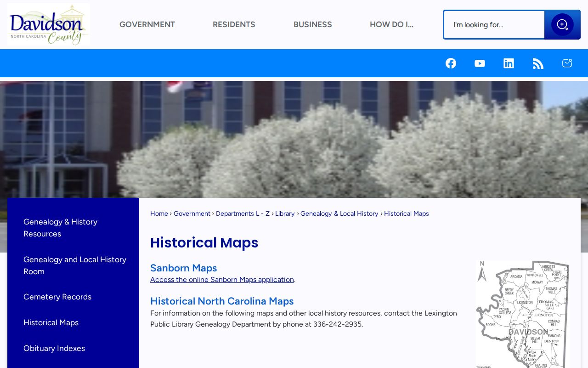The height and width of the screenshot is (368, 588).
Task: Open the Business menu
Action: (x=312, y=24)
